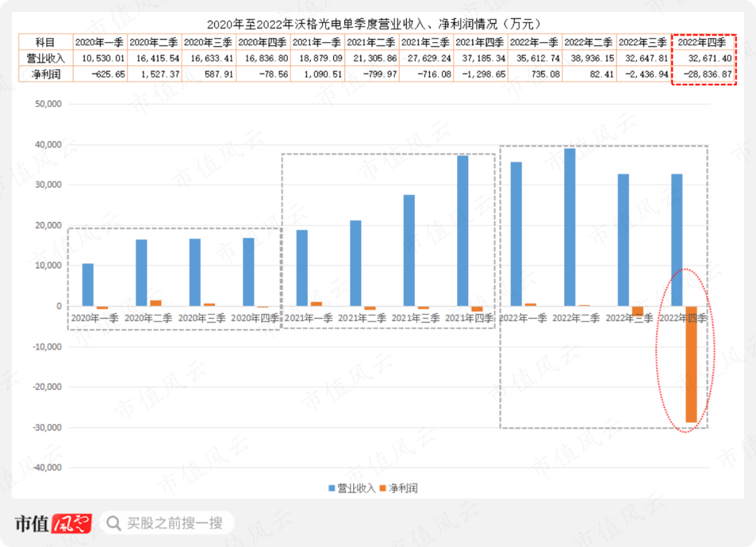The image size is (756, 547).
Task: Click the revenue value 32,671.40
Action: (x=710, y=58)
